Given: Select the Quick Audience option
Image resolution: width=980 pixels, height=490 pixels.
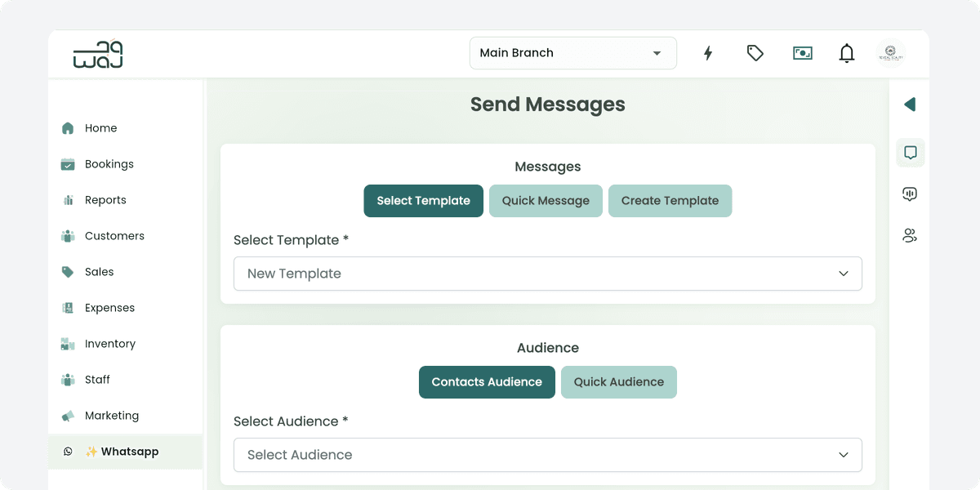Looking at the screenshot, I should point(618,381).
